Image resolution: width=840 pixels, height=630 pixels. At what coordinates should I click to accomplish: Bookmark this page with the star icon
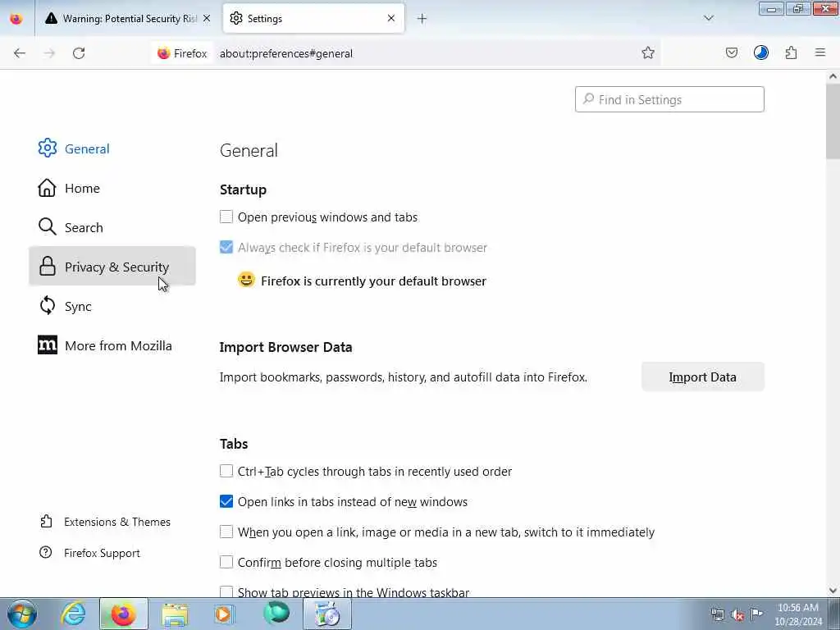pyautogui.click(x=648, y=52)
